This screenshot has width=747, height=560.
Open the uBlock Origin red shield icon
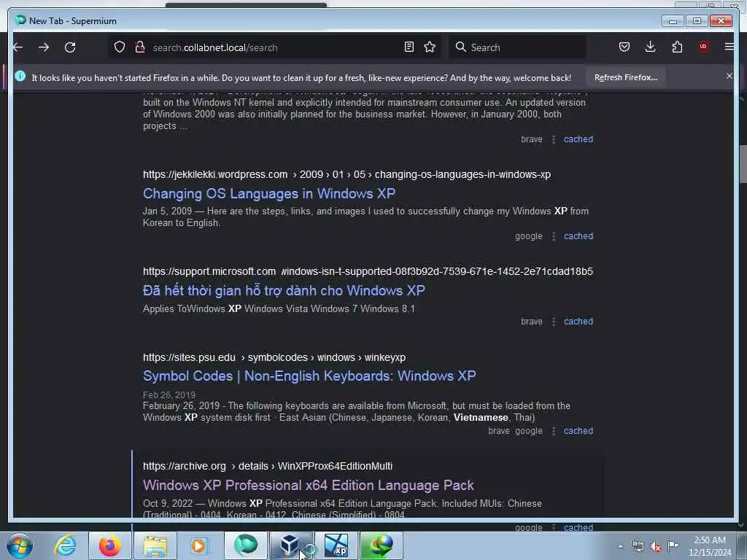pos(703,47)
